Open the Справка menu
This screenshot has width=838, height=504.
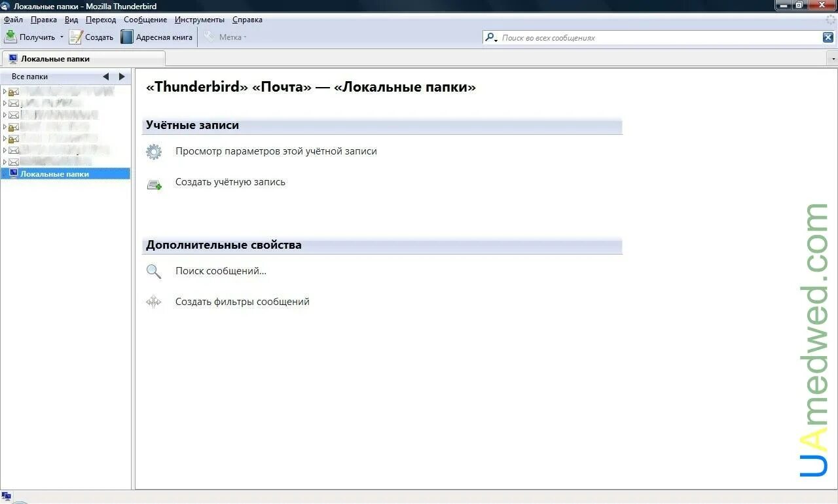[x=247, y=20]
